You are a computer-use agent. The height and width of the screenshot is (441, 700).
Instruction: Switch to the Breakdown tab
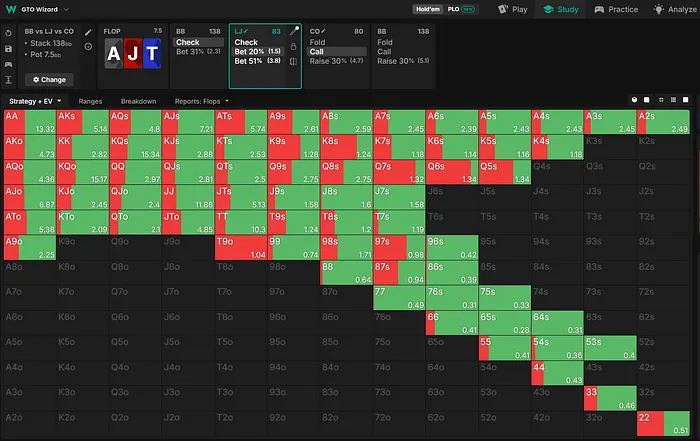[x=138, y=101]
